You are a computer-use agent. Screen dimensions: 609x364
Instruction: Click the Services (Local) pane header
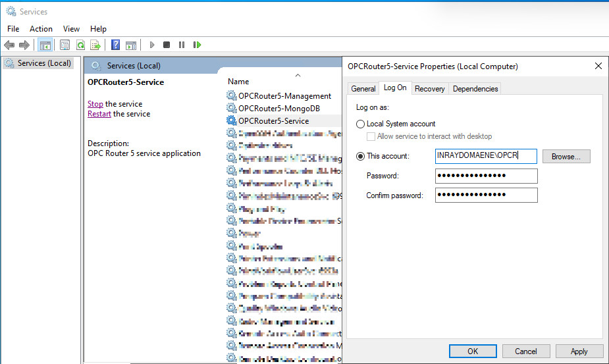tap(134, 66)
